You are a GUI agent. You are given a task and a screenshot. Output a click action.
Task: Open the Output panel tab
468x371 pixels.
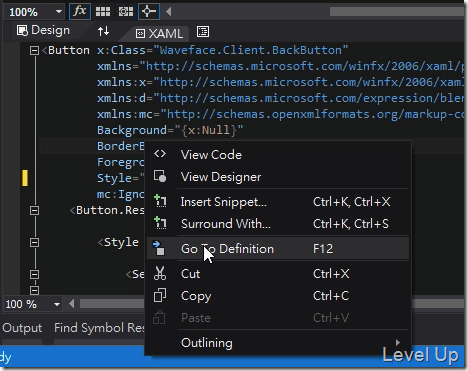[x=22, y=328]
